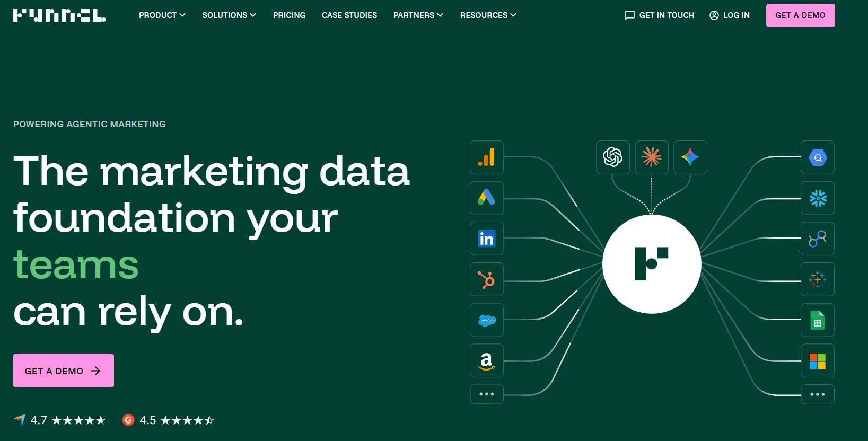868x441 pixels.
Task: Click the "can rely on." headline line
Action: coord(128,313)
